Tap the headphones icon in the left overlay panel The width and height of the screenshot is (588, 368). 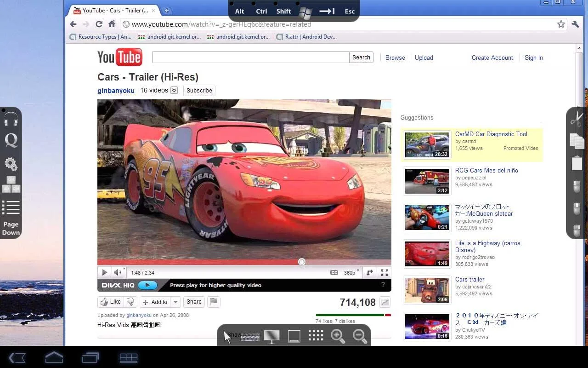tap(11, 120)
